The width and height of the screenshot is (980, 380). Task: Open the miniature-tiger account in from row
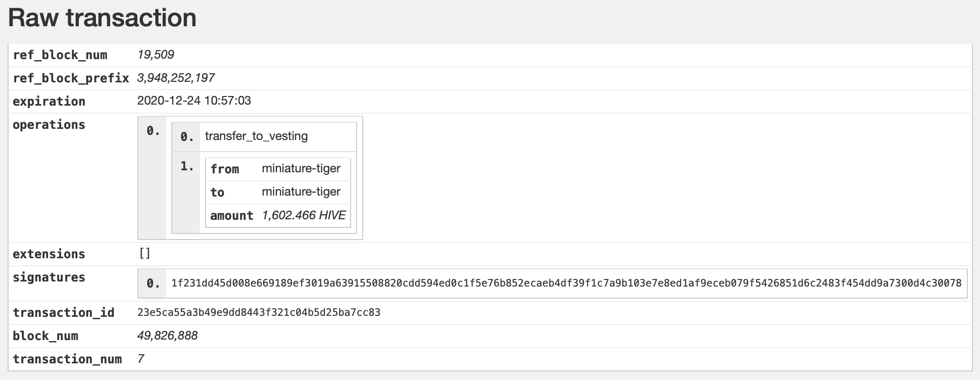301,168
